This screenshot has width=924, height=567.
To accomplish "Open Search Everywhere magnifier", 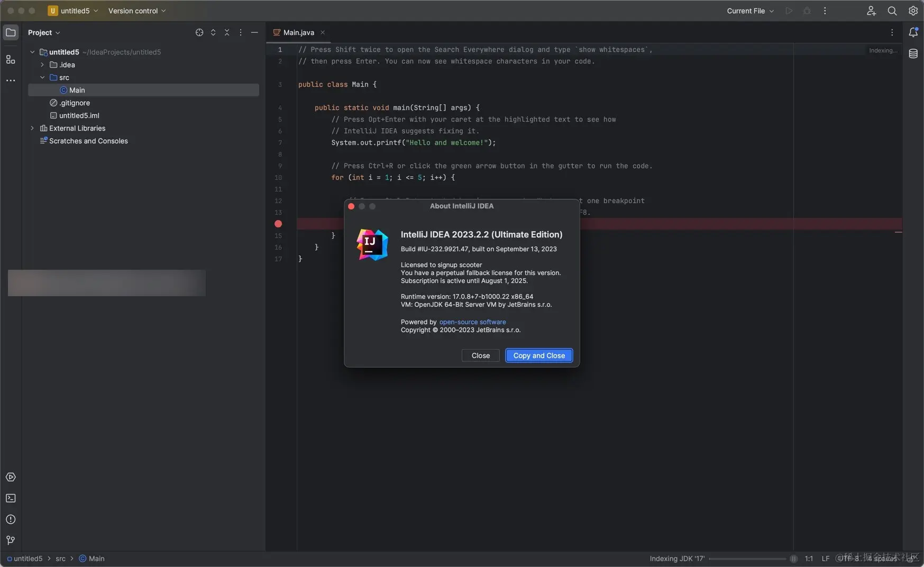I will (892, 11).
